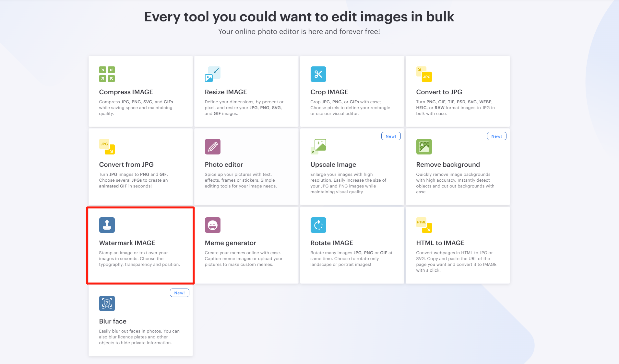Click the Crop IMAGE scissors icon

point(318,74)
